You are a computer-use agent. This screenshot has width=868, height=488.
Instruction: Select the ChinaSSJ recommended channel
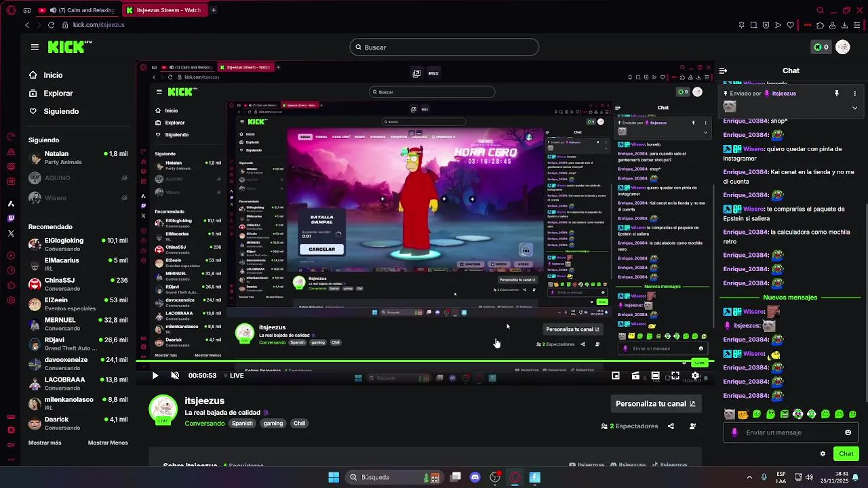(78, 284)
